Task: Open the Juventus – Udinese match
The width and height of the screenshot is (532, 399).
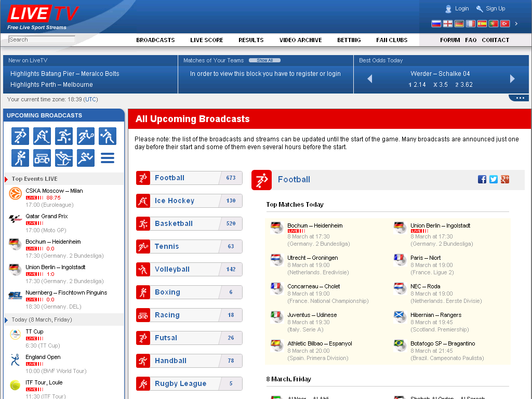Action: click(312, 315)
